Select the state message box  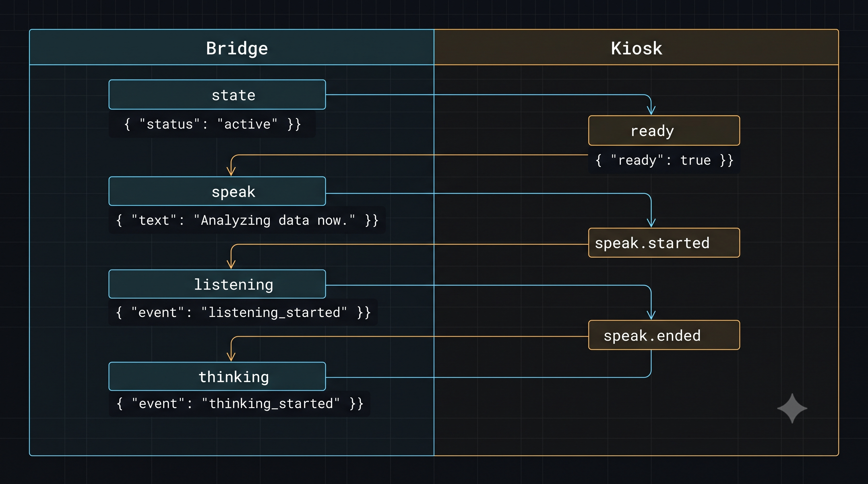point(217,95)
